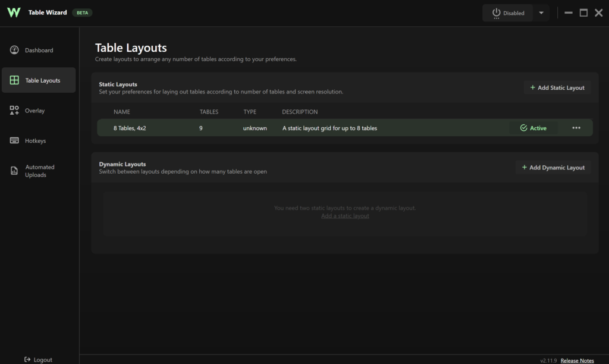Click the NAME column header
This screenshot has height=364, width=609.
121,111
